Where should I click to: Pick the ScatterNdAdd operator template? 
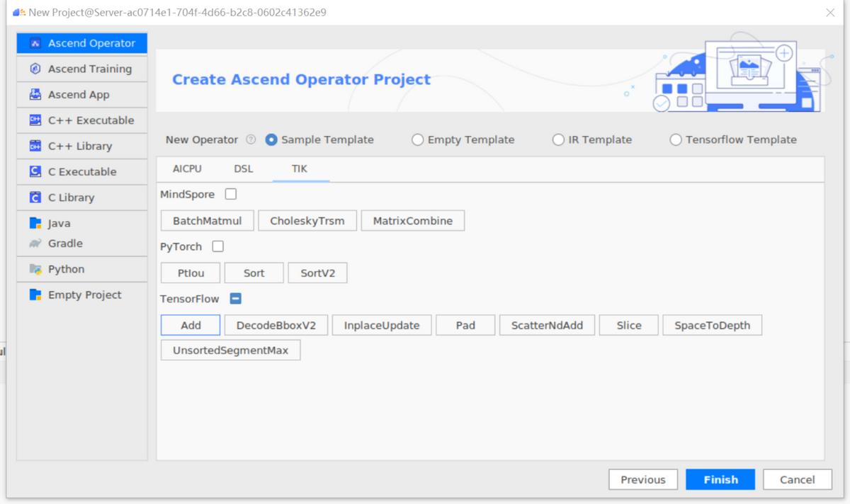(547, 325)
